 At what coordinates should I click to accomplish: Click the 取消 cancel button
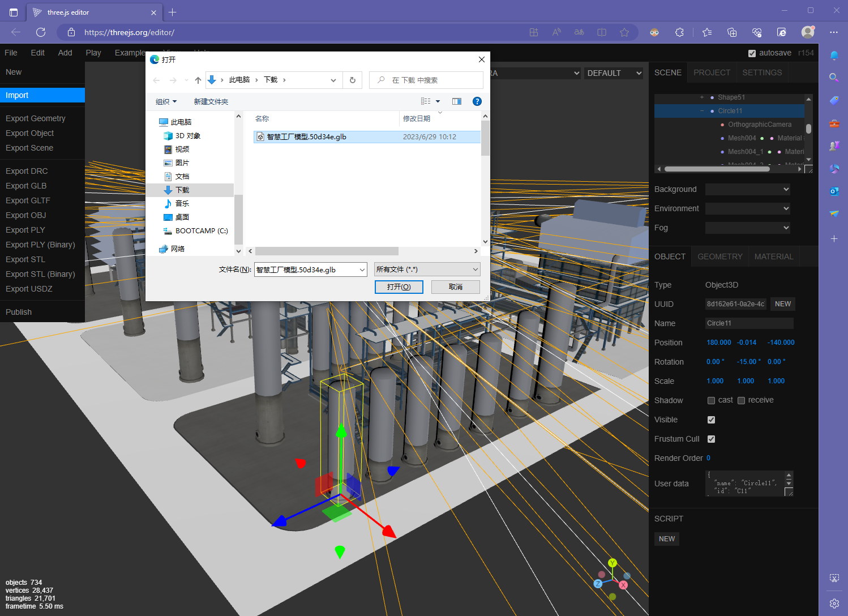click(455, 287)
